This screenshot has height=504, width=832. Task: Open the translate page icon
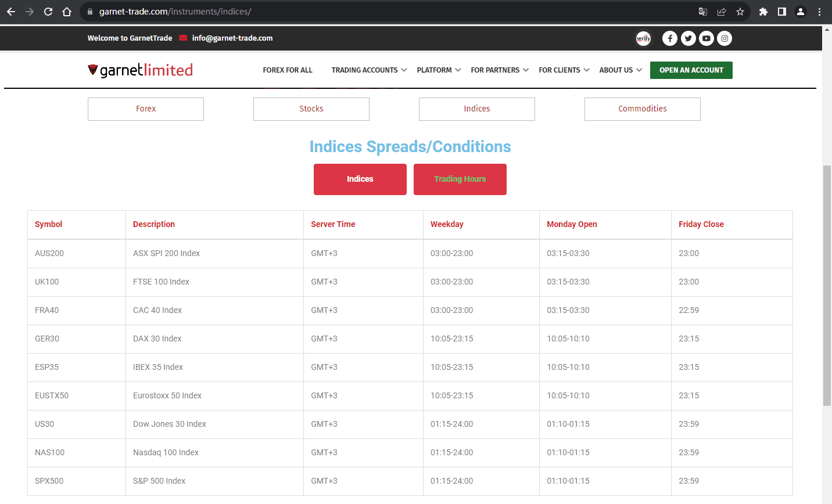pos(703,12)
